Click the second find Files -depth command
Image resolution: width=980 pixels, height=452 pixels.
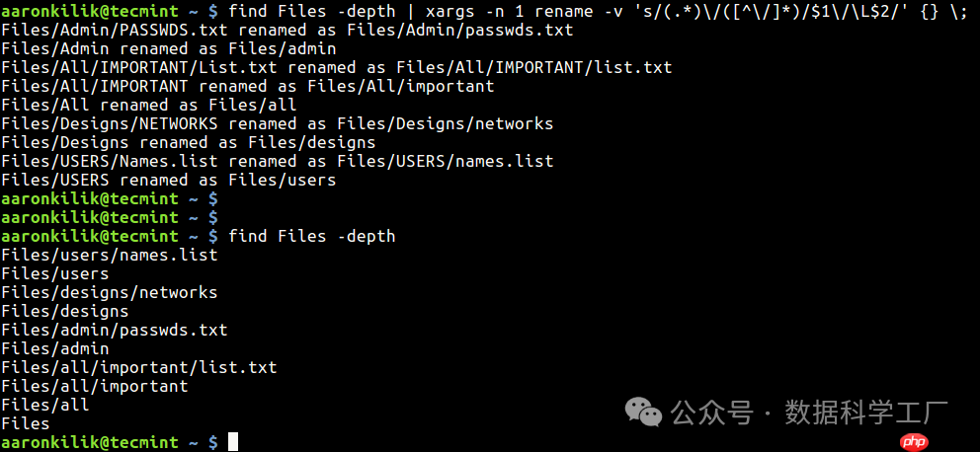tap(312, 236)
